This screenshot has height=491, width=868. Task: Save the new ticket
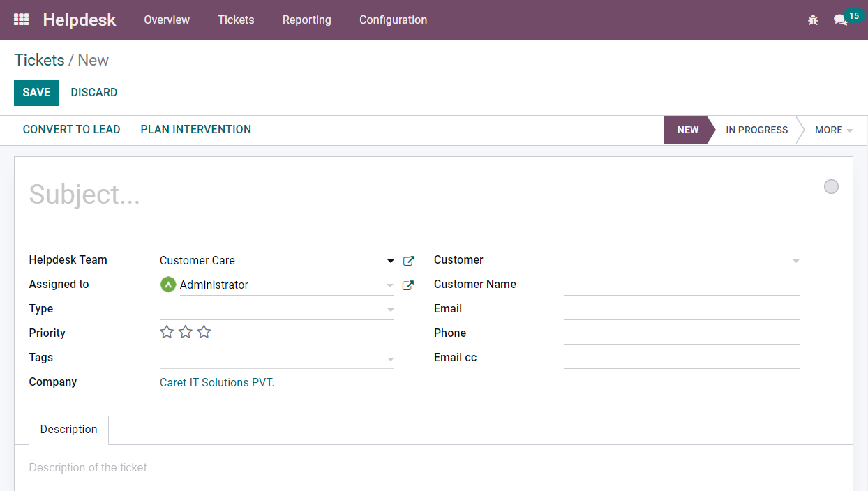[36, 92]
